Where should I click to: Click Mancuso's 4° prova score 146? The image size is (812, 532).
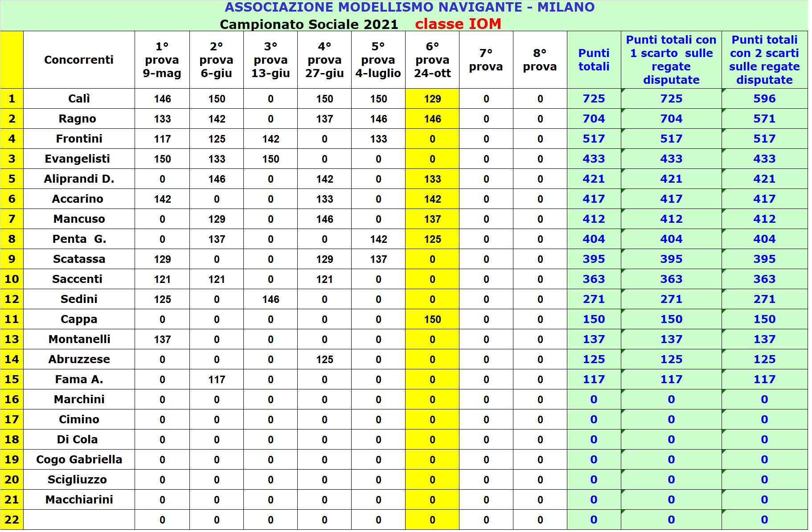click(x=324, y=219)
